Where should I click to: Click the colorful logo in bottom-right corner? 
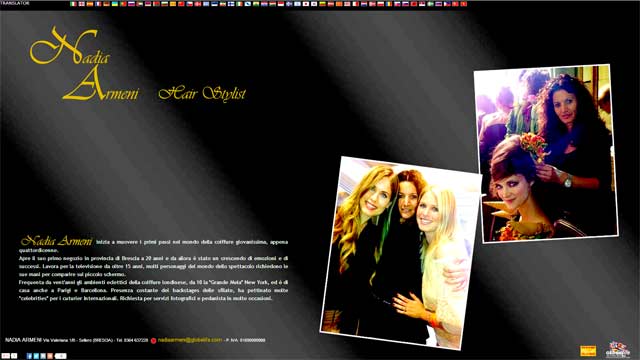click(x=618, y=349)
